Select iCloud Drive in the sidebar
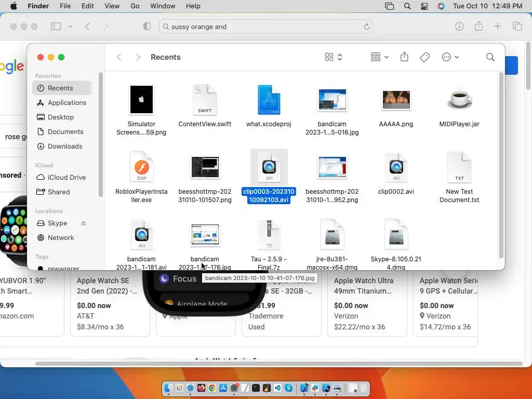The height and width of the screenshot is (399, 532). tap(62, 177)
